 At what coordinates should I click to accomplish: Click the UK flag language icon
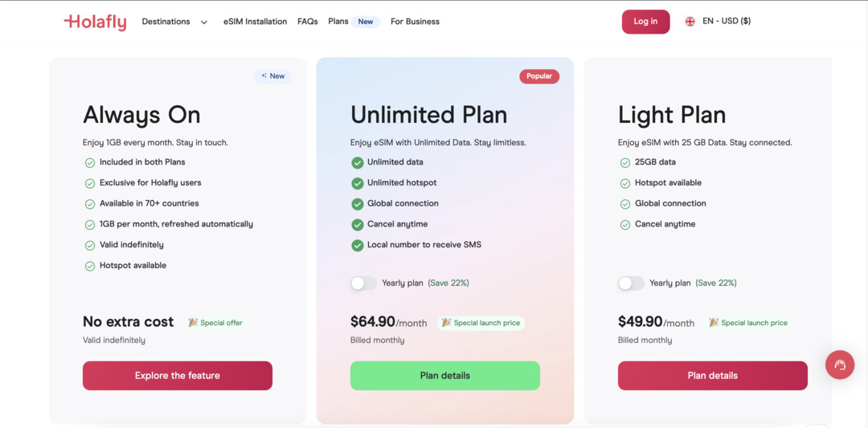[x=690, y=22]
